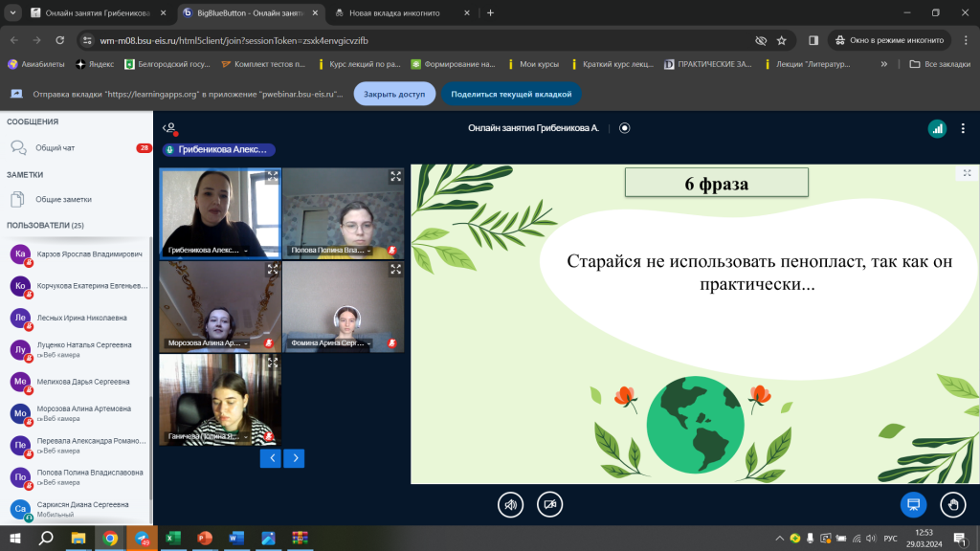Open a new browser tab
Image resolution: width=980 pixels, height=551 pixels.
[x=491, y=12]
